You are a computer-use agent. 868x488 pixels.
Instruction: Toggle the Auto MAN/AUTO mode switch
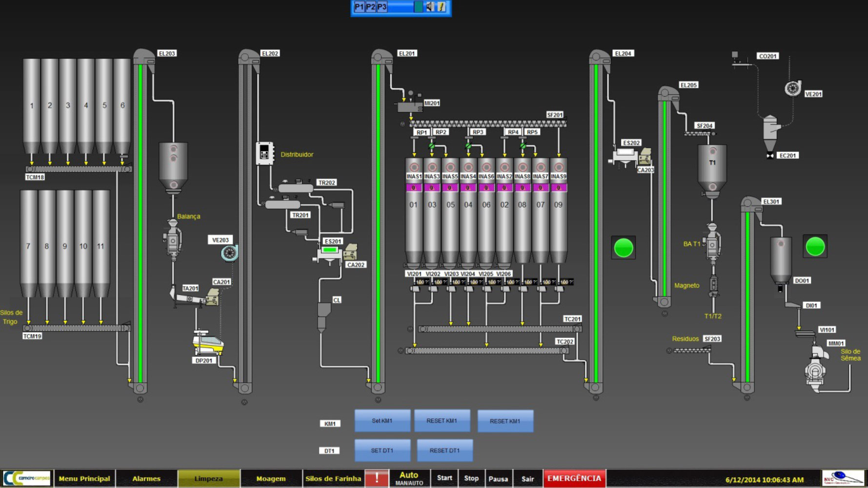click(409, 478)
